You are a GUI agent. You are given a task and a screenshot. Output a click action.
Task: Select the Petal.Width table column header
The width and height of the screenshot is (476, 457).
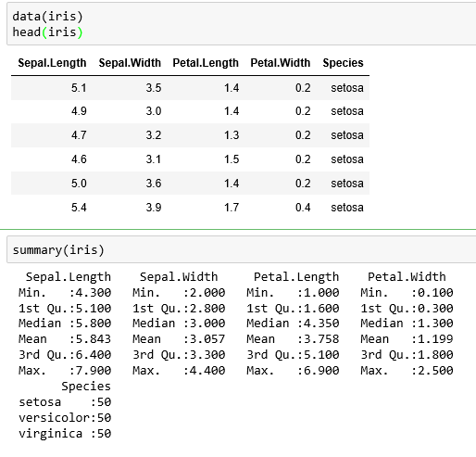(281, 63)
